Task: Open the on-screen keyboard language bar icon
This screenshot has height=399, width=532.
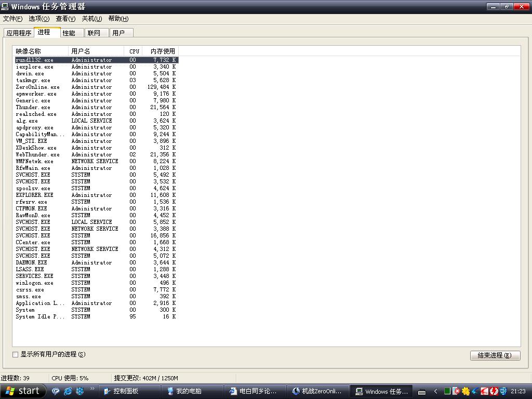Action: [x=422, y=392]
